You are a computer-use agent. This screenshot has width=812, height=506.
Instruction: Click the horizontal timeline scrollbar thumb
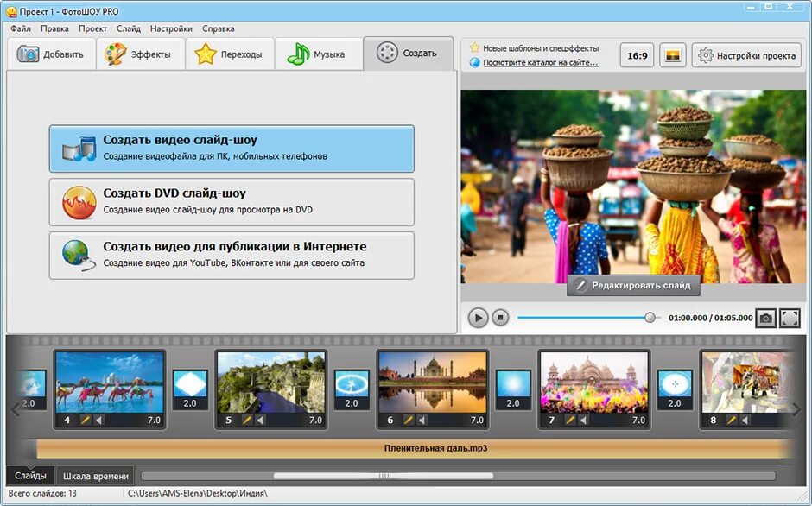coord(384,476)
